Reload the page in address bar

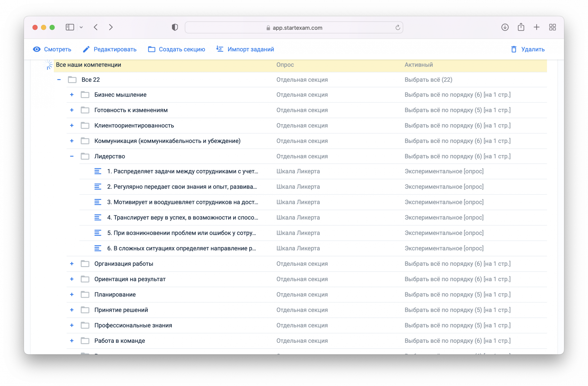pyautogui.click(x=398, y=28)
